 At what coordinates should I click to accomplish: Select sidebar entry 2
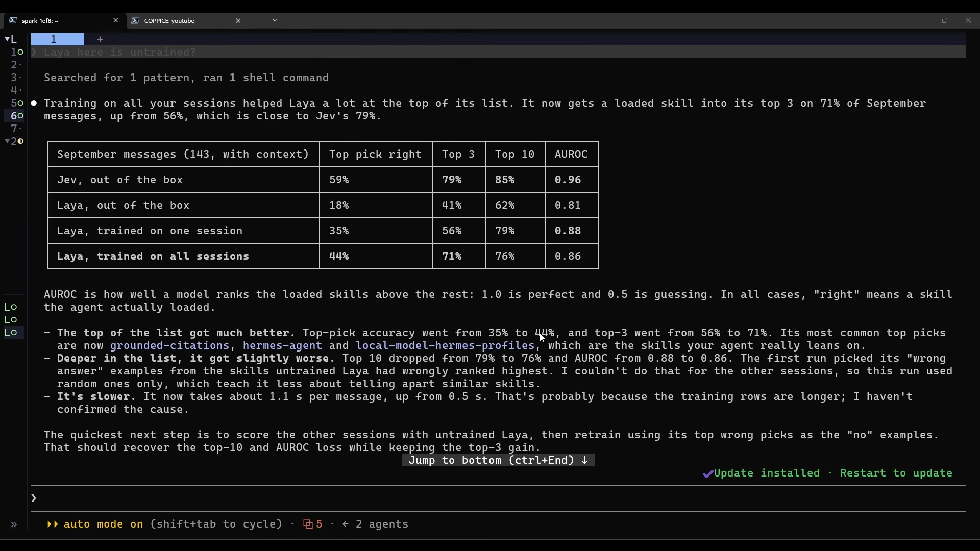16,64
